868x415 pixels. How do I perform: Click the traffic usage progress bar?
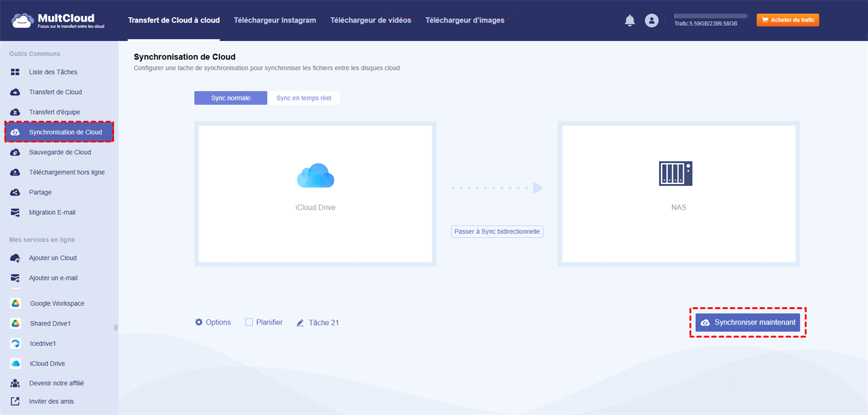click(711, 16)
